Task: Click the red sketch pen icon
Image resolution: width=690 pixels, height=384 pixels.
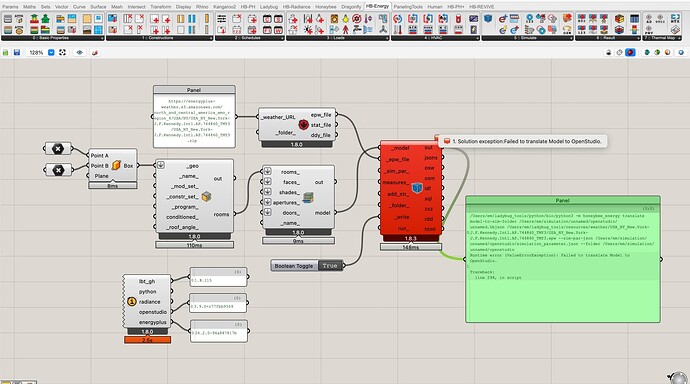Action: click(x=95, y=52)
